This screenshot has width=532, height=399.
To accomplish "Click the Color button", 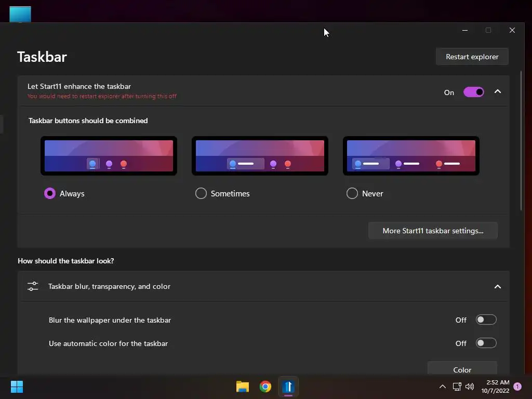I will tap(462, 369).
